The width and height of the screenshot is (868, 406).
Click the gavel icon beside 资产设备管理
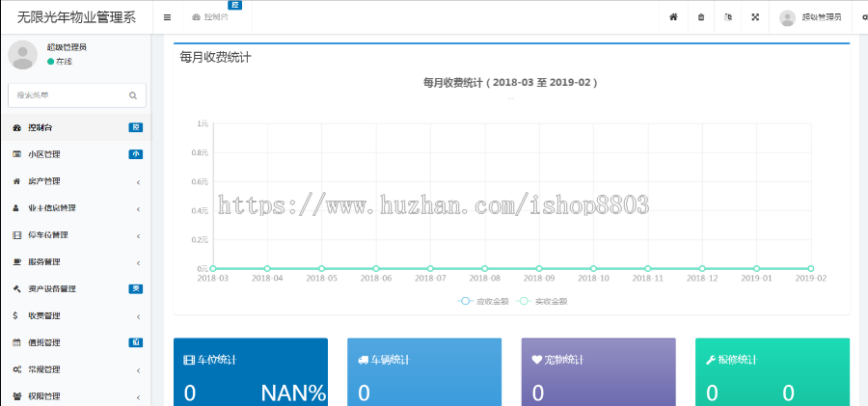(16, 289)
